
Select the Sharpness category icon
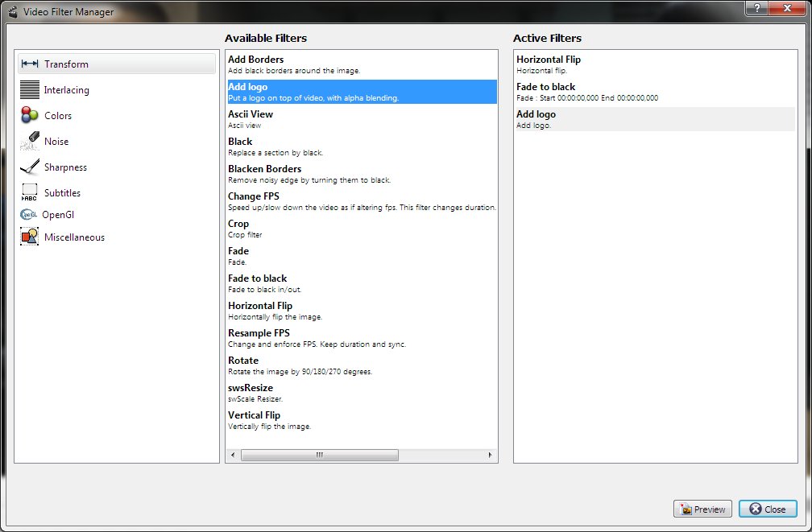click(30, 167)
